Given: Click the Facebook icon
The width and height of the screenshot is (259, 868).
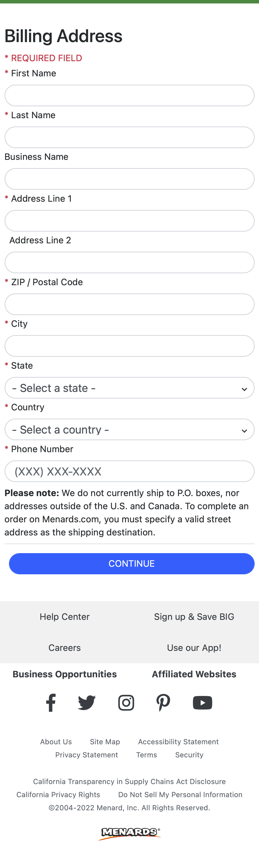Looking at the screenshot, I should pos(51,702).
